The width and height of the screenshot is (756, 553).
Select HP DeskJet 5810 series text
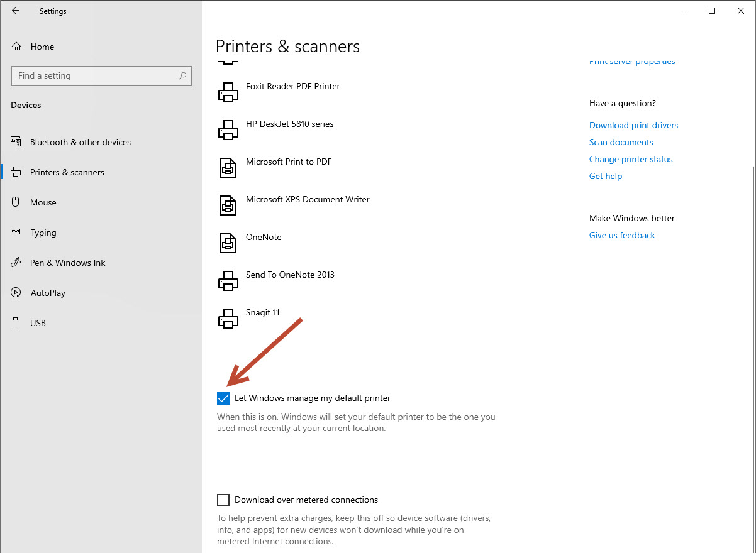pyautogui.click(x=289, y=124)
